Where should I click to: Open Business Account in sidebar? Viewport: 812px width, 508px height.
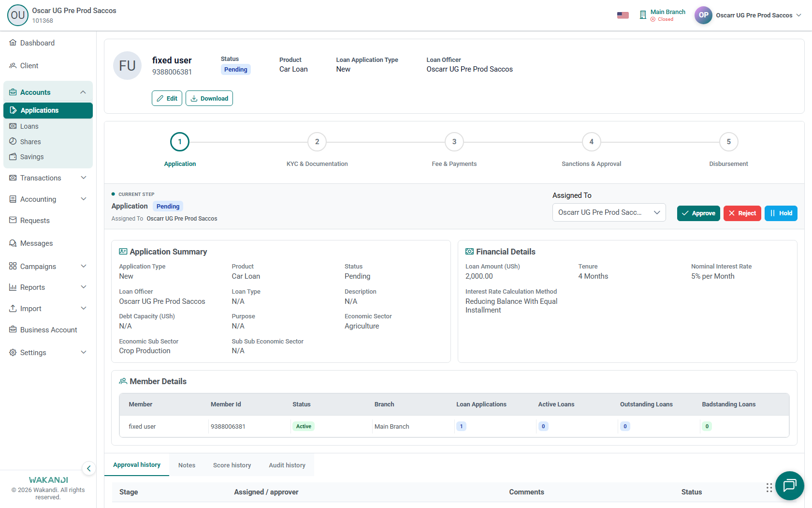pyautogui.click(x=48, y=330)
